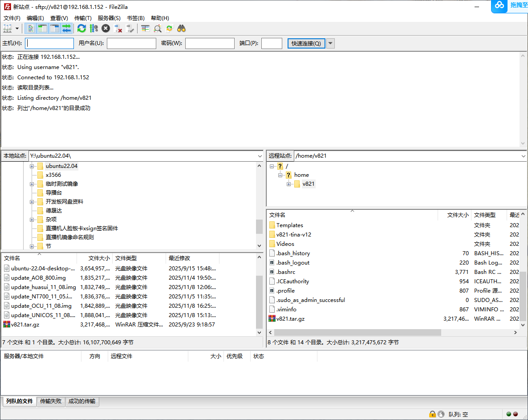The image size is (528, 420).
Task: Expand the v821 remote tree folder
Action: pos(288,184)
